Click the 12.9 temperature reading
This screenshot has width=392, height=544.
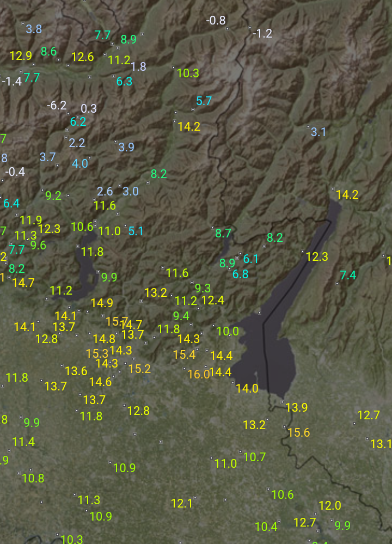pos(21,56)
